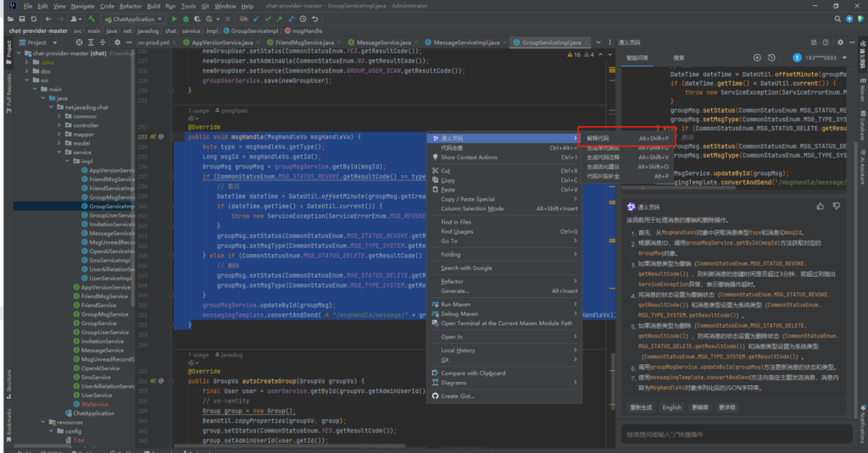Select 解释代码 in the submenu

598,137
